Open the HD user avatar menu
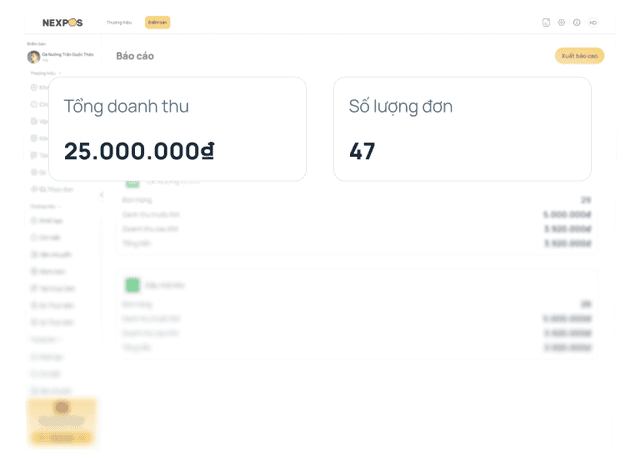The image size is (640, 461). click(593, 22)
